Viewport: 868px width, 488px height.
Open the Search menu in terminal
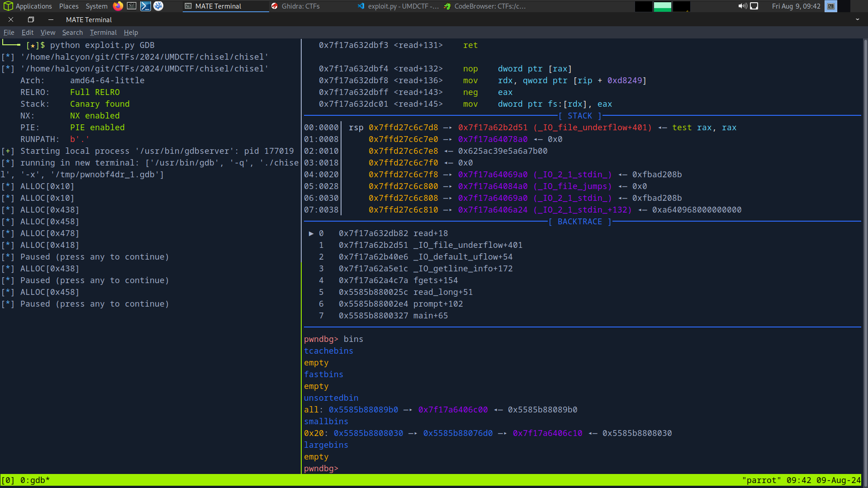[x=72, y=32]
